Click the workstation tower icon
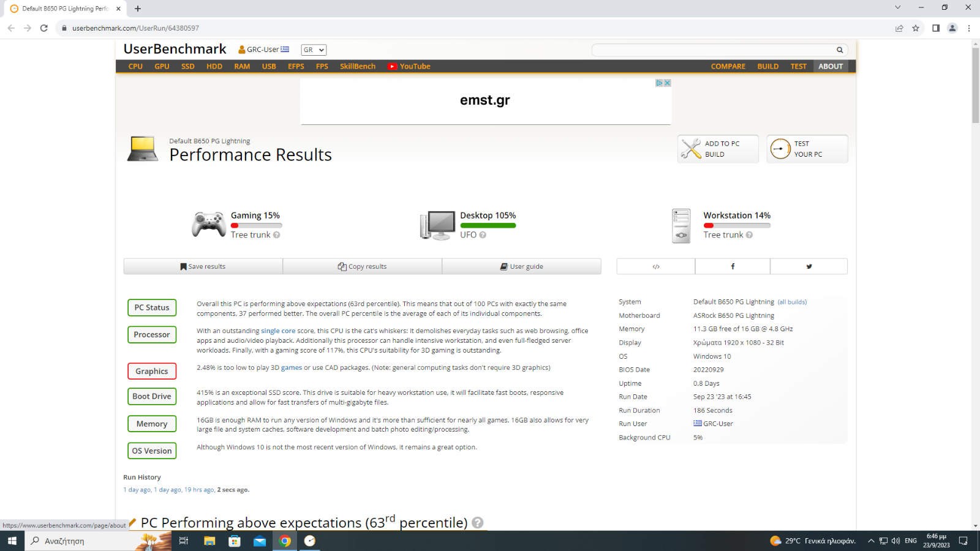The image size is (980, 551). pos(681,226)
